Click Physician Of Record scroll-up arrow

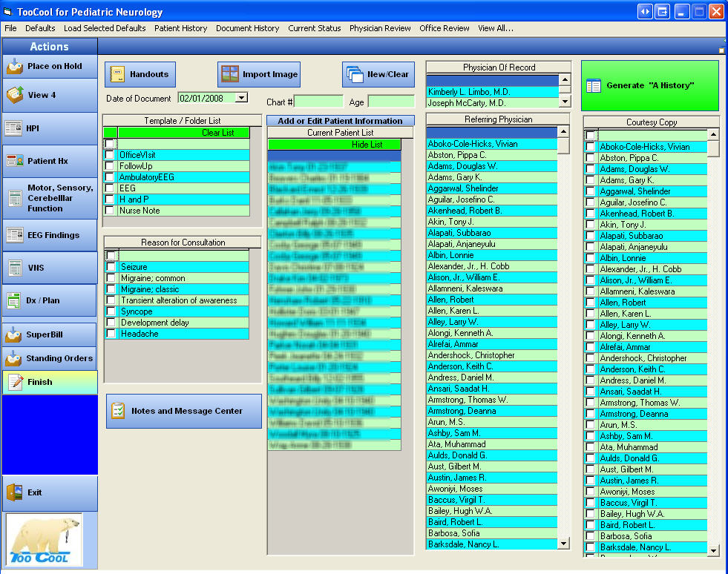[x=565, y=80]
